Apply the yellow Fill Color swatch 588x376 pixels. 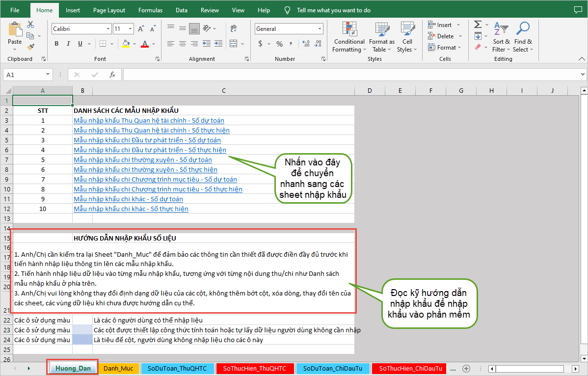tap(126, 44)
